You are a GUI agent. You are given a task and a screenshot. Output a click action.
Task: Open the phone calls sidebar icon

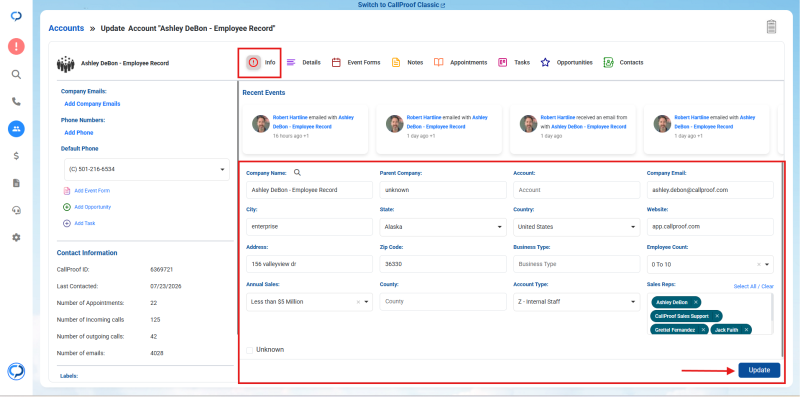(x=16, y=102)
